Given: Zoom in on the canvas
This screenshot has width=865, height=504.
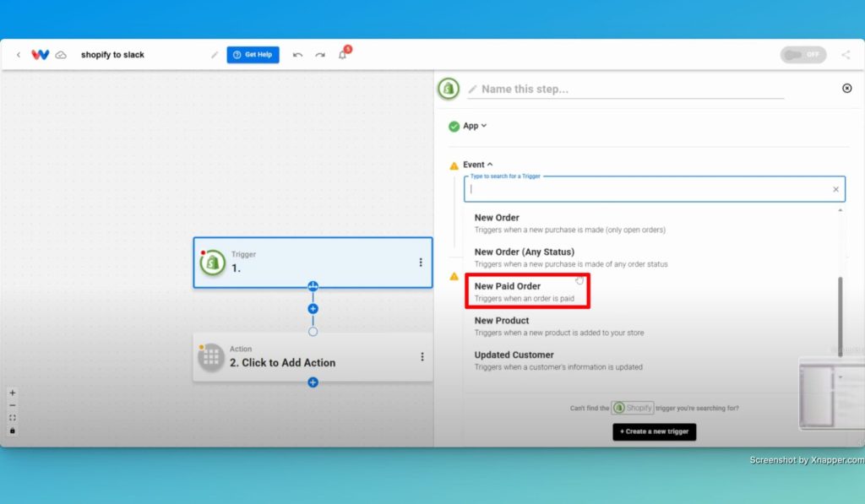Looking at the screenshot, I should click(12, 393).
